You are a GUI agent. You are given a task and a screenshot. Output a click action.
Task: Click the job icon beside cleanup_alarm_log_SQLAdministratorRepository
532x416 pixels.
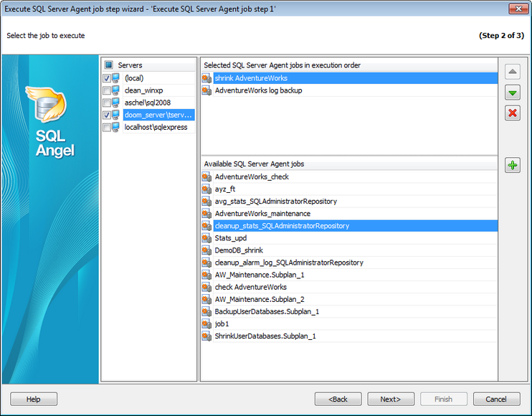(206, 263)
